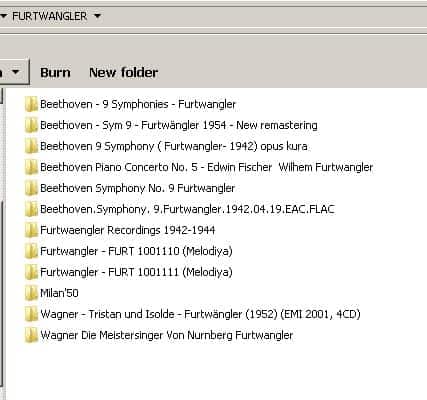Click folder icon beside Beethoven 9 Symphony opus kura
427x400 pixels.
coord(31,146)
